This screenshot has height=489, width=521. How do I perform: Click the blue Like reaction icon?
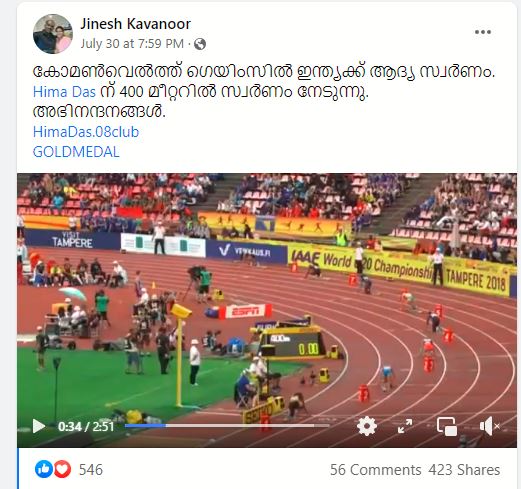[43, 469]
